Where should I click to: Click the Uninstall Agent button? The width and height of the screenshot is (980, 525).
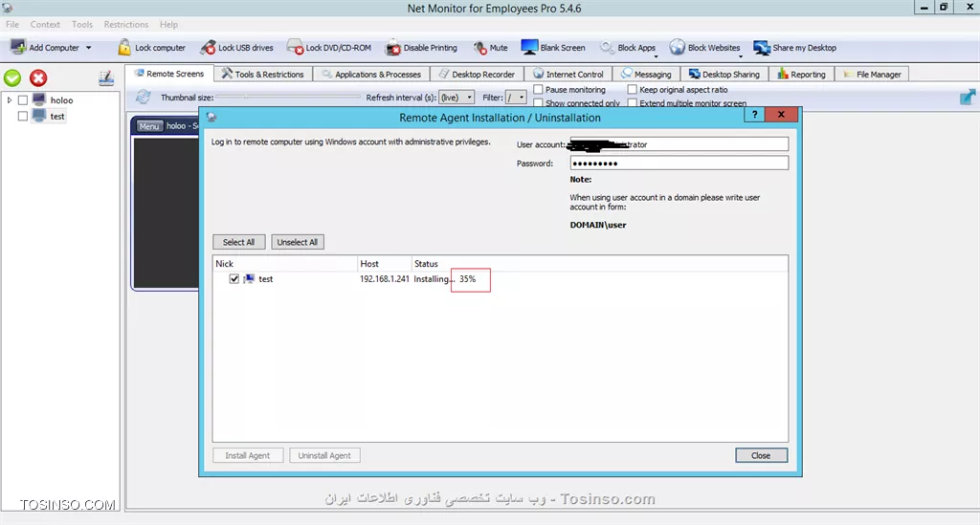pos(324,456)
